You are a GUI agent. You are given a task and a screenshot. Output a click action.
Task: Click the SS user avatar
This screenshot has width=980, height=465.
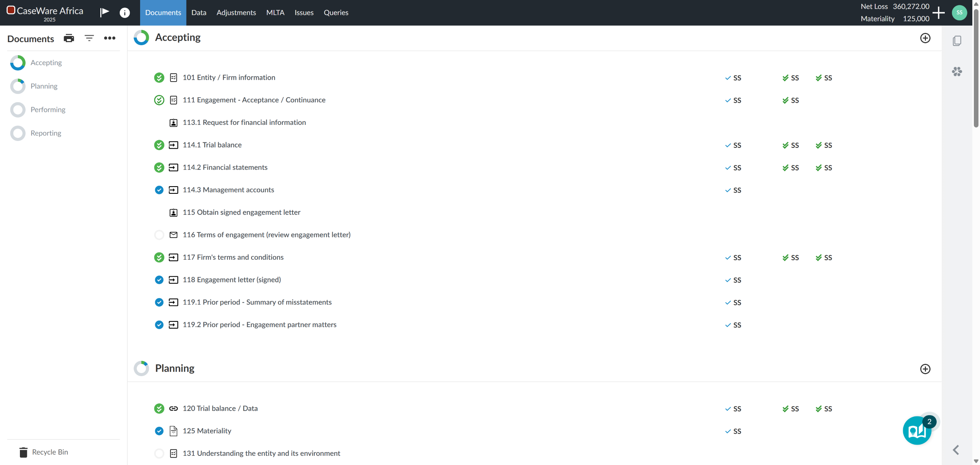959,13
